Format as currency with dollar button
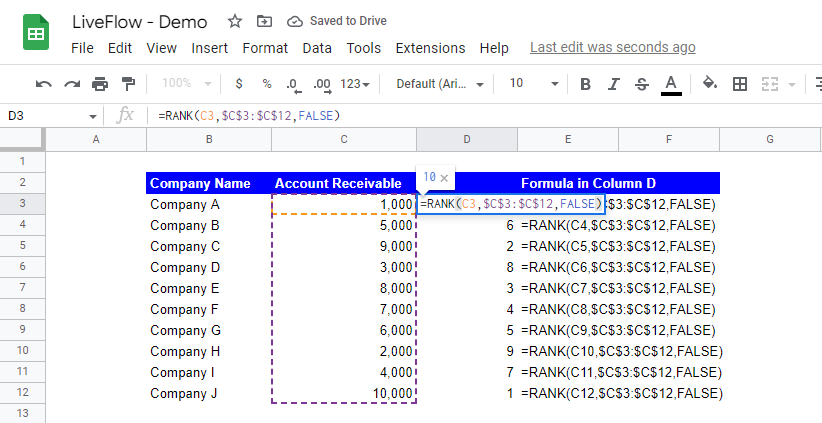This screenshot has width=822, height=423. click(x=239, y=84)
